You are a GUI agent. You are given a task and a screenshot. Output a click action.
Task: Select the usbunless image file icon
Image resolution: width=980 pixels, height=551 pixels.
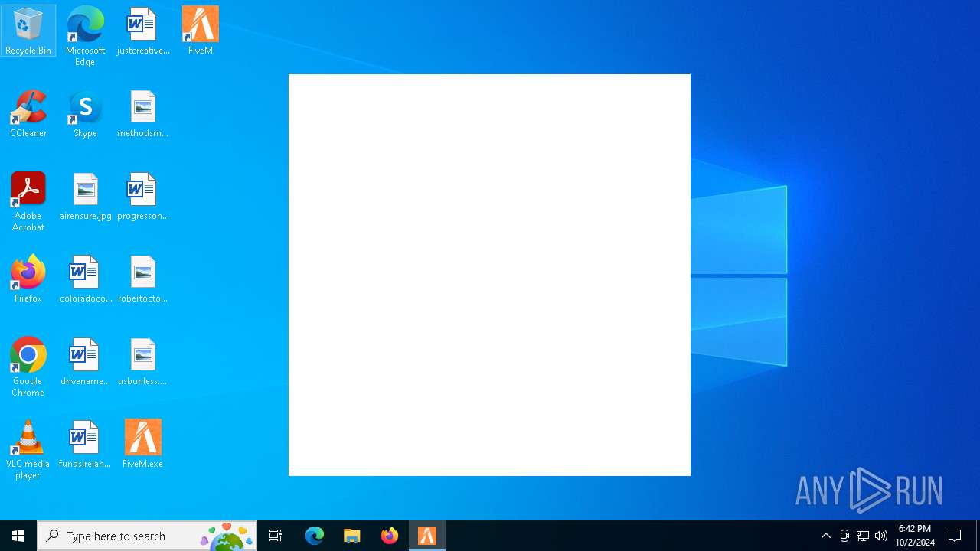(143, 361)
